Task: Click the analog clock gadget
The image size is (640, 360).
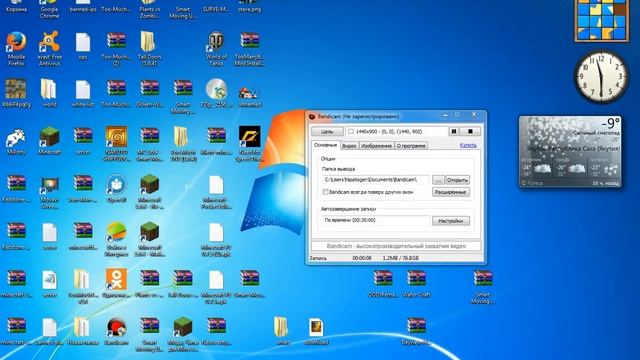Action: [x=601, y=77]
